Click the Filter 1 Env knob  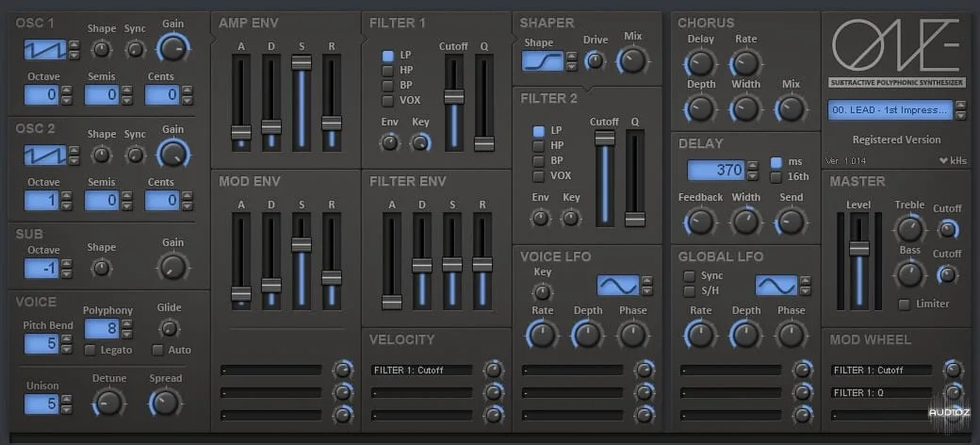pyautogui.click(x=389, y=143)
